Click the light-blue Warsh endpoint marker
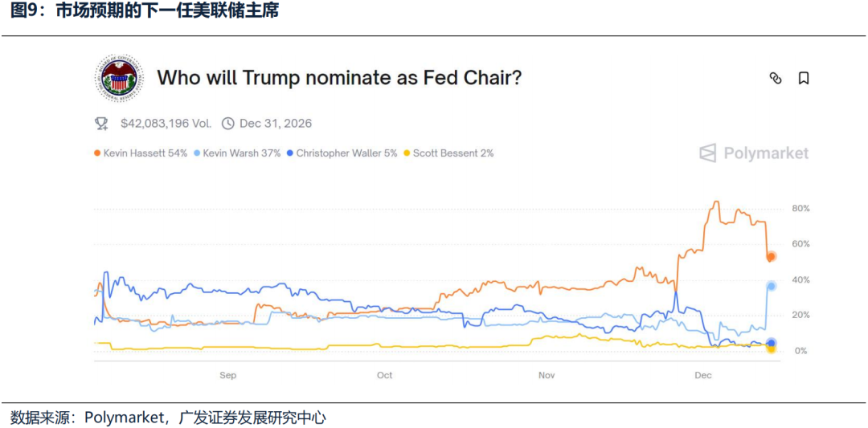 pyautogui.click(x=772, y=286)
